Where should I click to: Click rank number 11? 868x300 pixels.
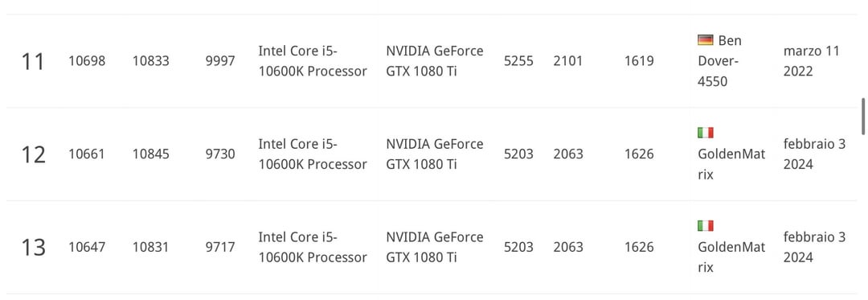(x=33, y=61)
